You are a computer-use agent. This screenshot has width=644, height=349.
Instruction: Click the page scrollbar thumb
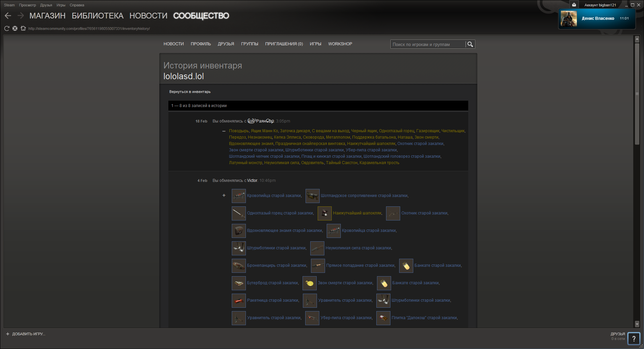pyautogui.click(x=637, y=94)
